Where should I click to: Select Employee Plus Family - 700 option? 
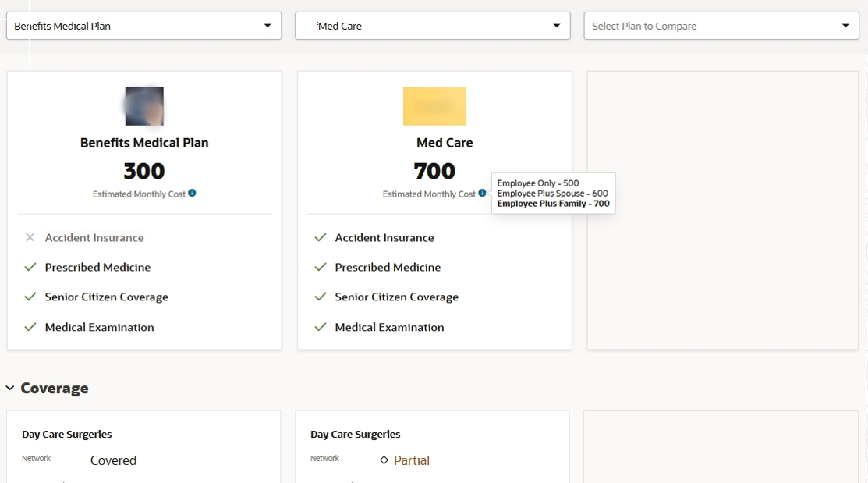pos(553,204)
